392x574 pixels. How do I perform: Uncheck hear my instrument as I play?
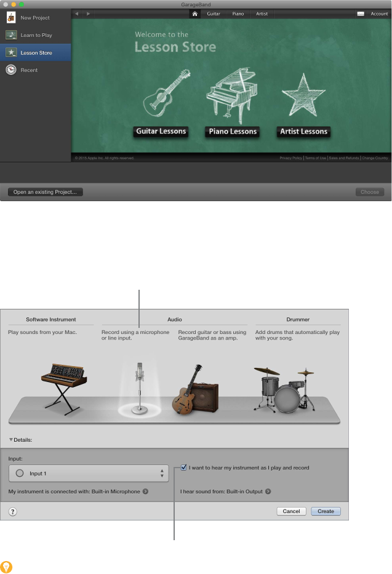184,468
